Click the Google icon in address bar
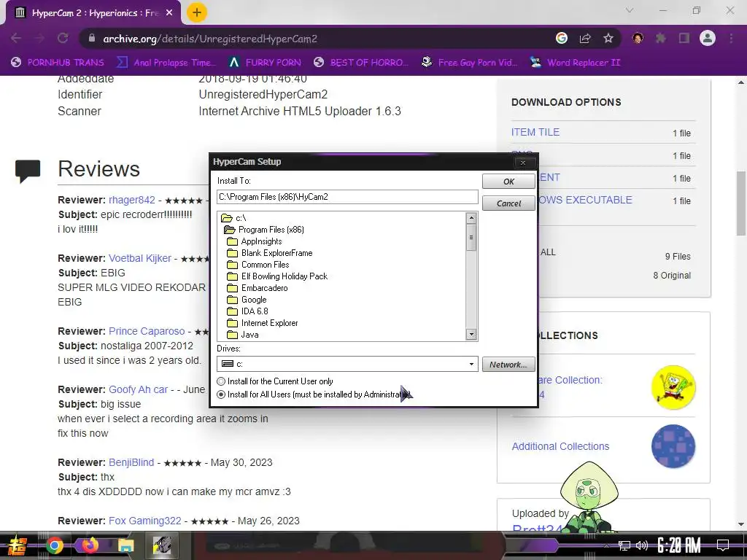The width and height of the screenshot is (747, 560). click(x=561, y=38)
